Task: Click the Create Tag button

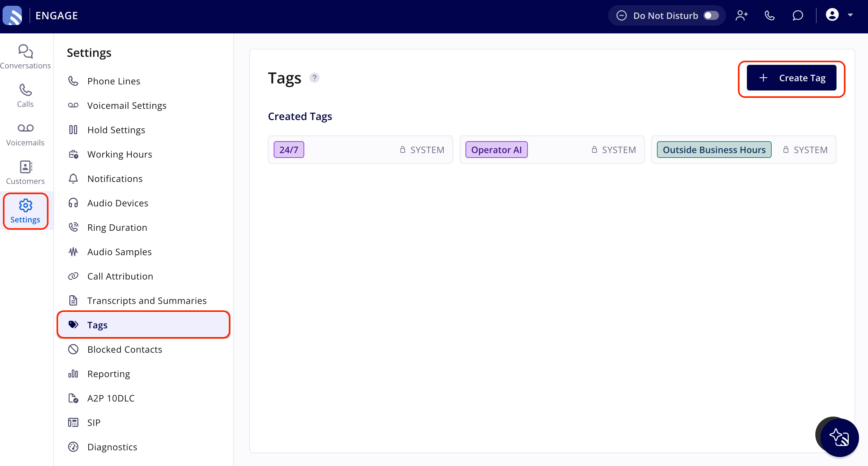Action: pyautogui.click(x=791, y=78)
